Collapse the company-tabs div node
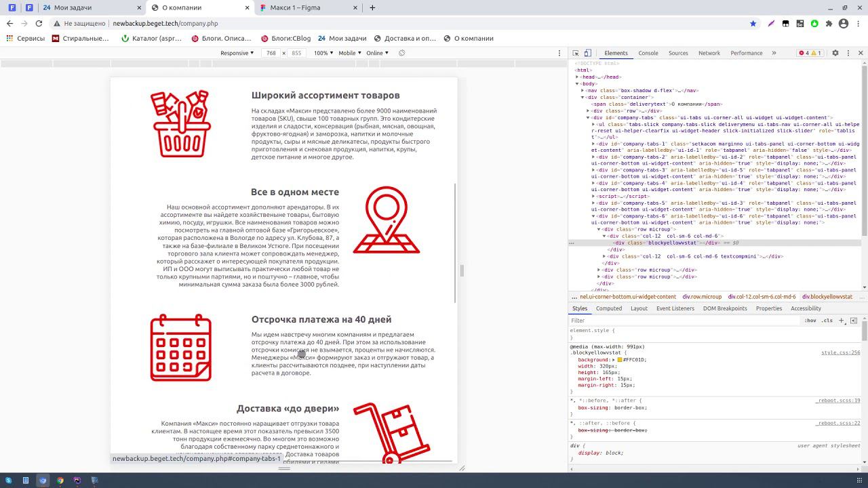This screenshot has height=488, width=868. tap(589, 118)
